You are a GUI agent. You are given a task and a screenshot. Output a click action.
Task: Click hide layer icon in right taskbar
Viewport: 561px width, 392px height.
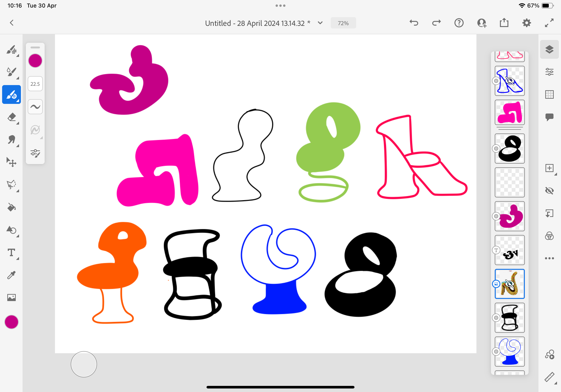[x=549, y=191]
